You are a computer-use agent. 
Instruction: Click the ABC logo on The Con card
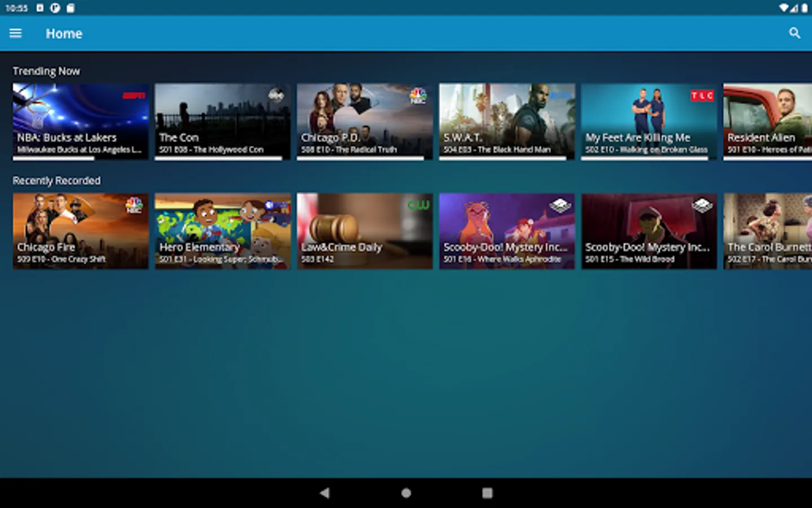(276, 95)
